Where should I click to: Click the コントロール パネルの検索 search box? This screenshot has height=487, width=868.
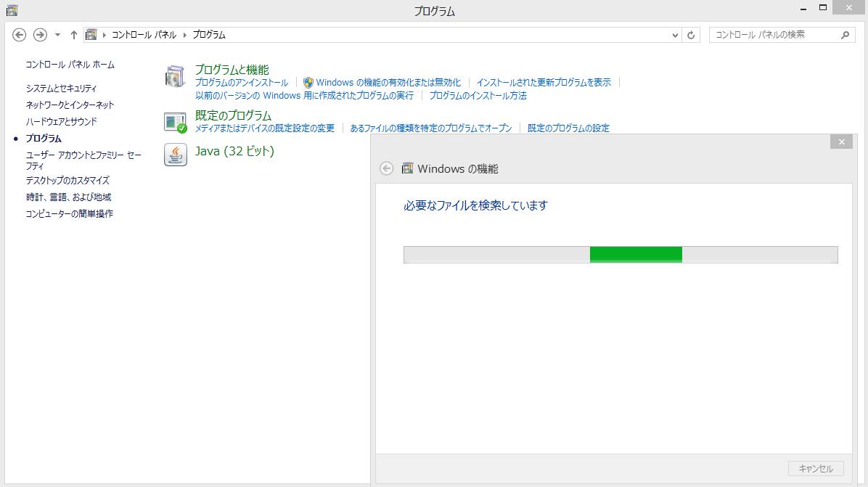click(782, 35)
